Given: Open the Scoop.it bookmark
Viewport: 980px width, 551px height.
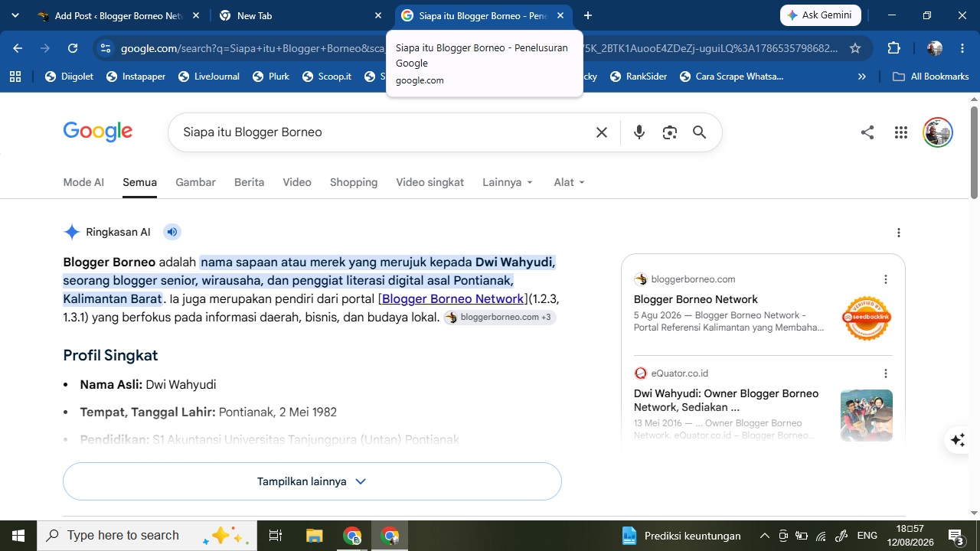Looking at the screenshot, I should pos(327,77).
